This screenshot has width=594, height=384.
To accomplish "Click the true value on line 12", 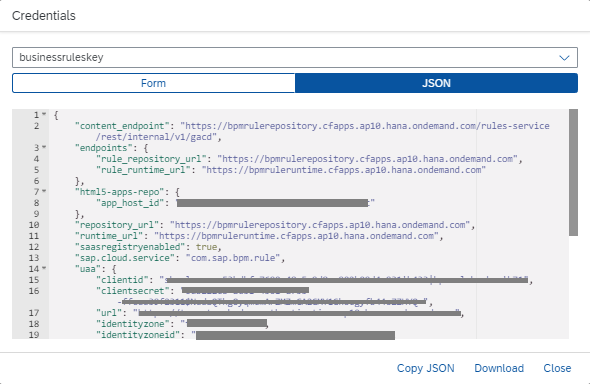I will point(206,247).
